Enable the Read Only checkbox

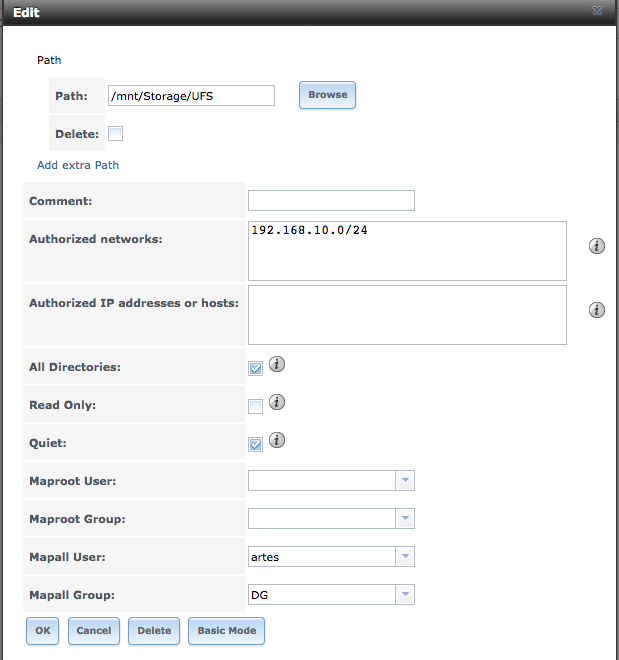(255, 406)
